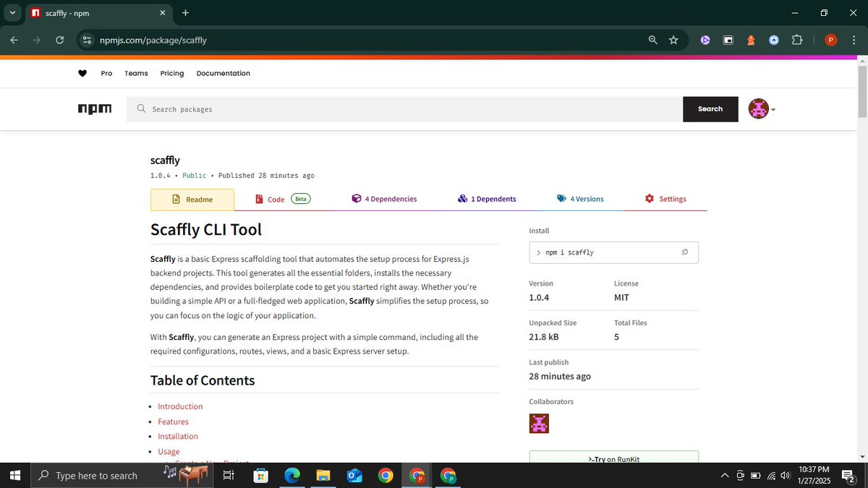
Task: View site information icon in address bar
Action: point(87,40)
